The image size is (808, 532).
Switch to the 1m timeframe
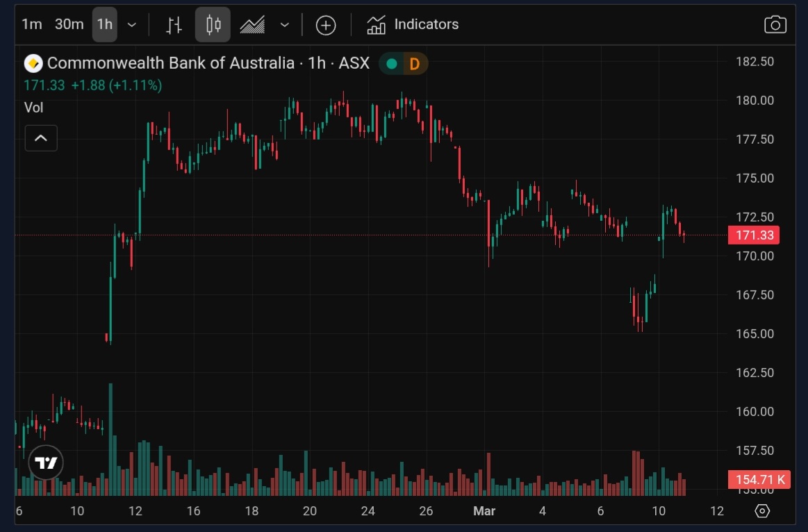[32, 24]
